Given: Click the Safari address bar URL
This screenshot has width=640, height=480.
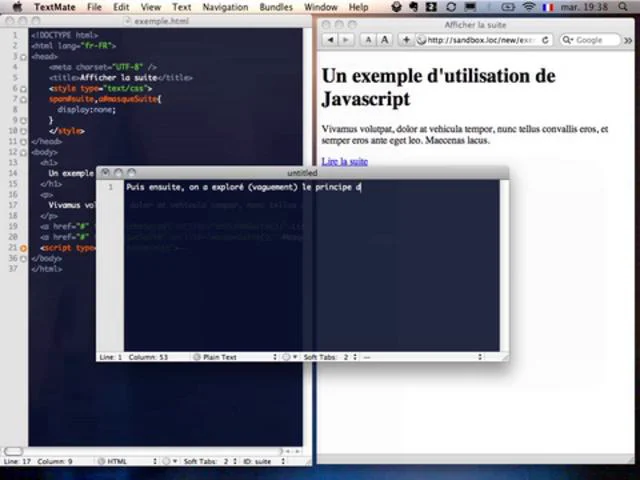Looking at the screenshot, I should 480,40.
